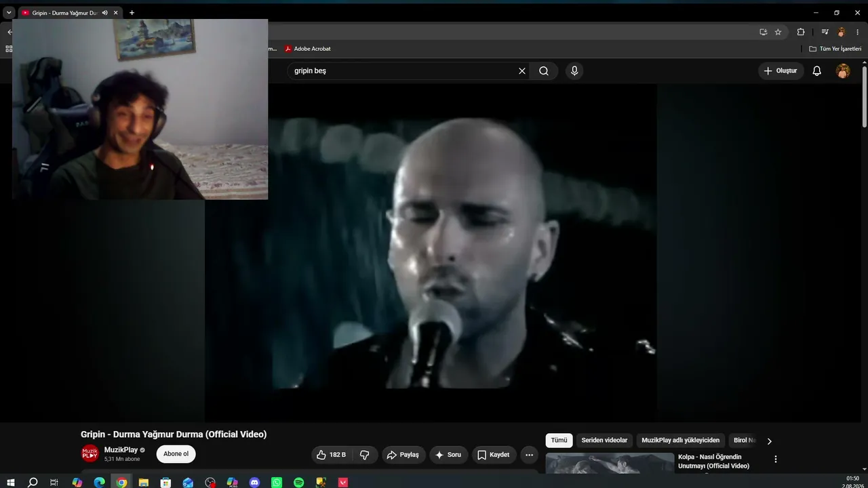868x488 pixels.
Task: Select 'MuzikPlay adlı yükleyiciden' chip
Action: coord(680,441)
